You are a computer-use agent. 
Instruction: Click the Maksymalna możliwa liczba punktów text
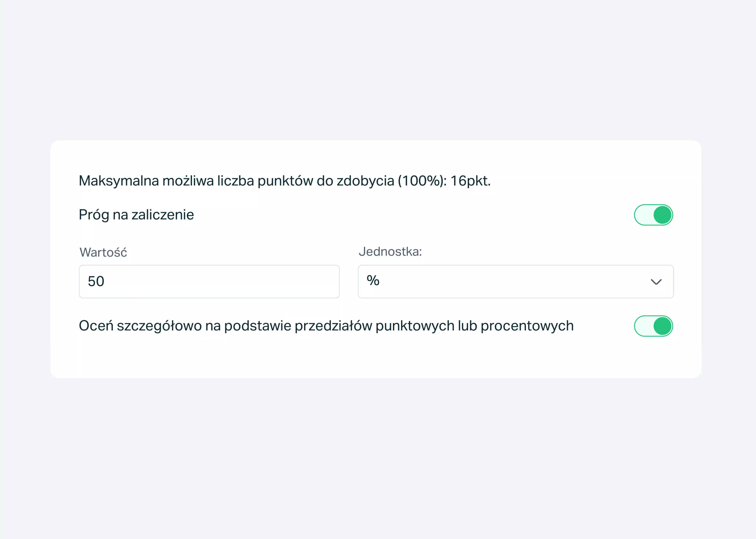(285, 181)
